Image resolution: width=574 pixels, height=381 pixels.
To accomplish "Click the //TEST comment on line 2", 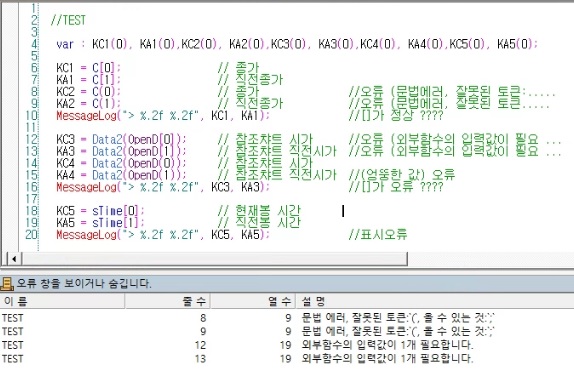I will click(68, 20).
